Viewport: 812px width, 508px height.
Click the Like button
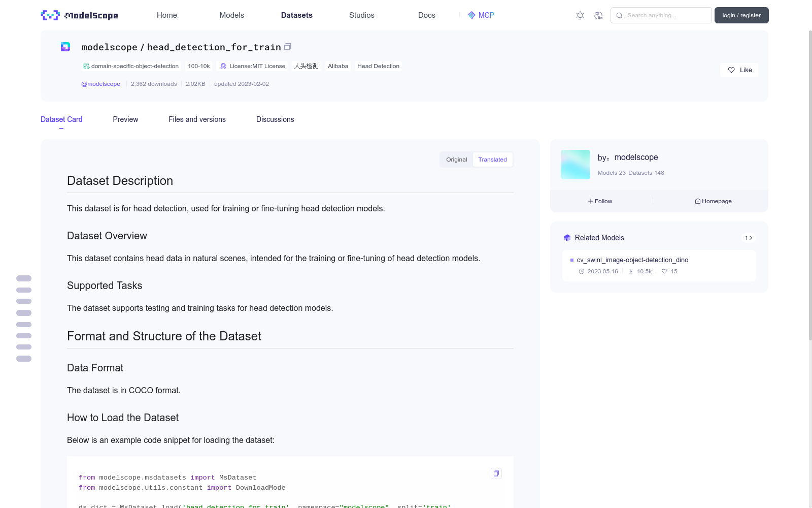pyautogui.click(x=739, y=70)
